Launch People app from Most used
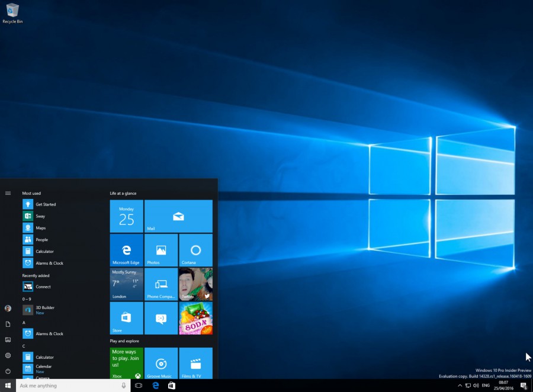Screen dimensions: 533x392 tap(41, 239)
